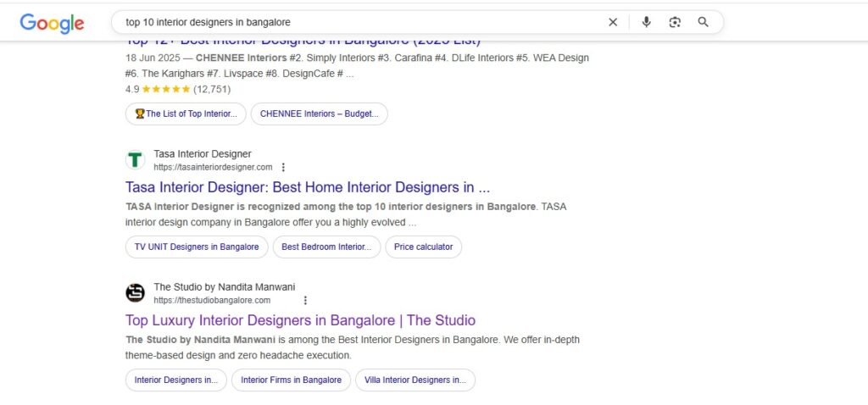Open 'Top Luxury Interior Designers in Bangalore' link

pyautogui.click(x=300, y=320)
